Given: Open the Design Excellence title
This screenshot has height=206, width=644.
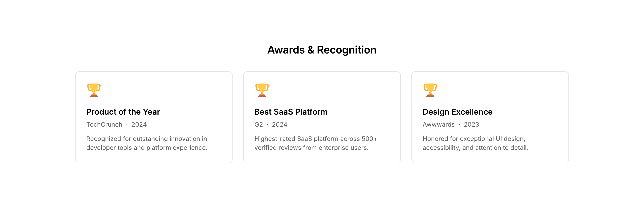Looking at the screenshot, I should pyautogui.click(x=457, y=112).
